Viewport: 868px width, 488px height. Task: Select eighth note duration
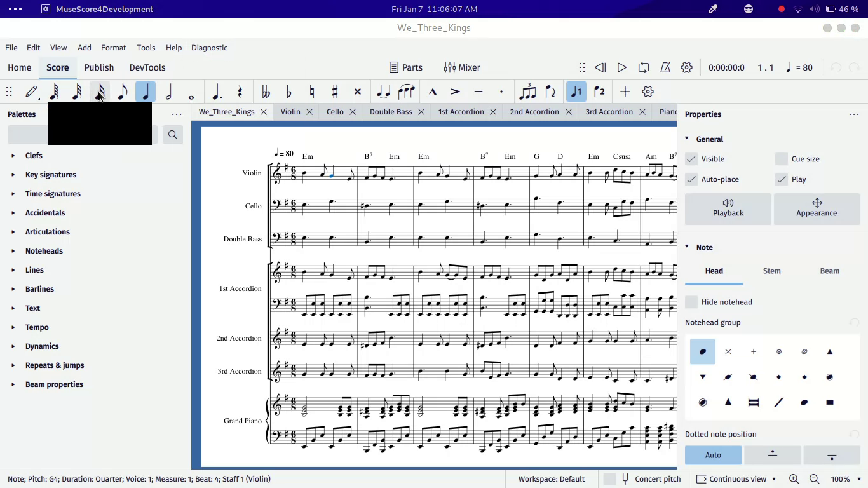click(x=123, y=91)
